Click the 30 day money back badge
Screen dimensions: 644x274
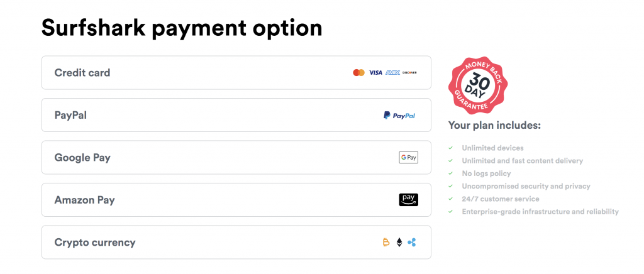click(x=478, y=84)
